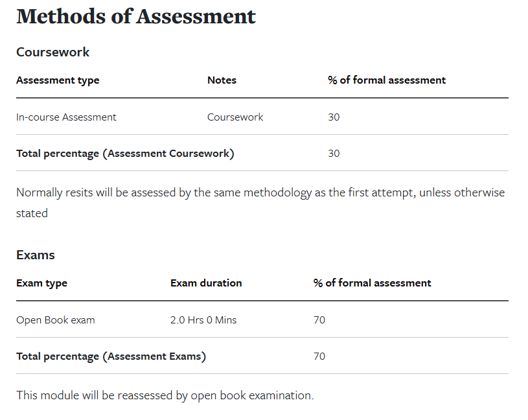Click the exams table's % of formal assessment header
Screen dimensions: 528x420
click(x=372, y=283)
